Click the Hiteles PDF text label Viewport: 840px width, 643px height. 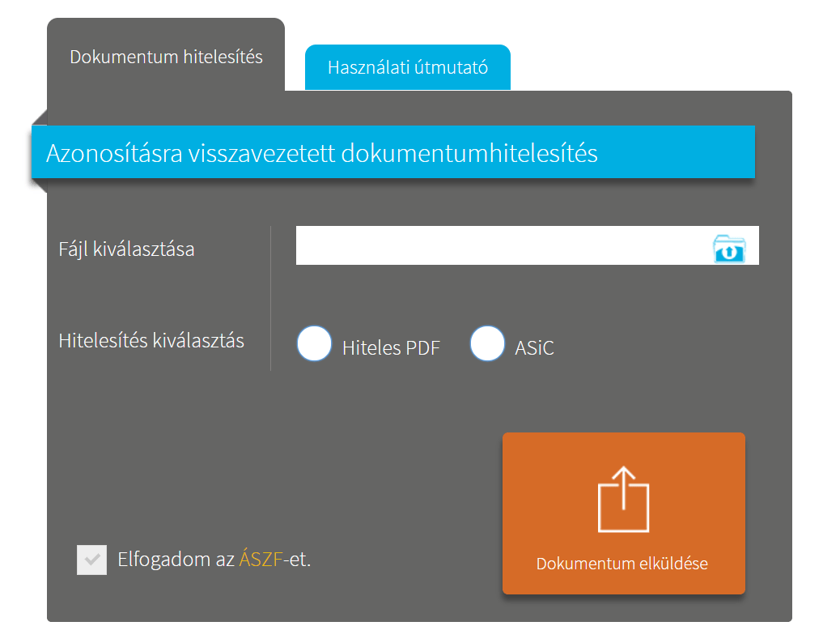391,348
